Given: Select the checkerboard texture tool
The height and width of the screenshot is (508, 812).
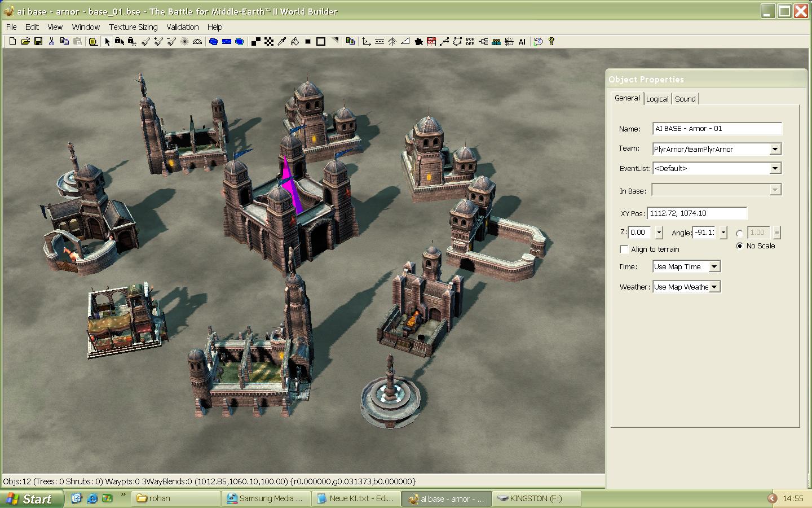Looking at the screenshot, I should [x=269, y=41].
